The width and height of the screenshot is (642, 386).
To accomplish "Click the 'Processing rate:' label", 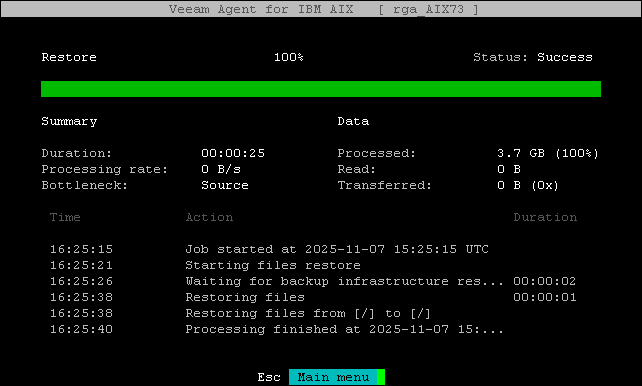I will pos(105,169).
